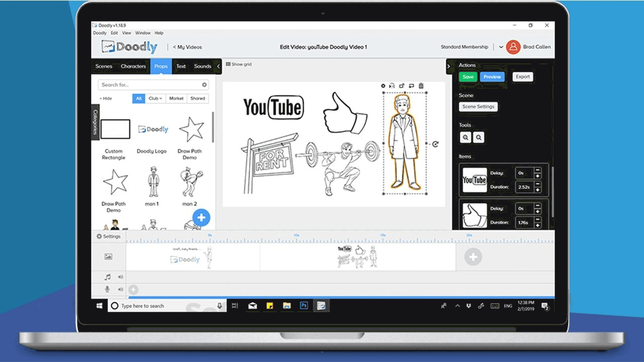Expand the Categories side tab
The height and width of the screenshot is (362, 644).
pos(95,123)
